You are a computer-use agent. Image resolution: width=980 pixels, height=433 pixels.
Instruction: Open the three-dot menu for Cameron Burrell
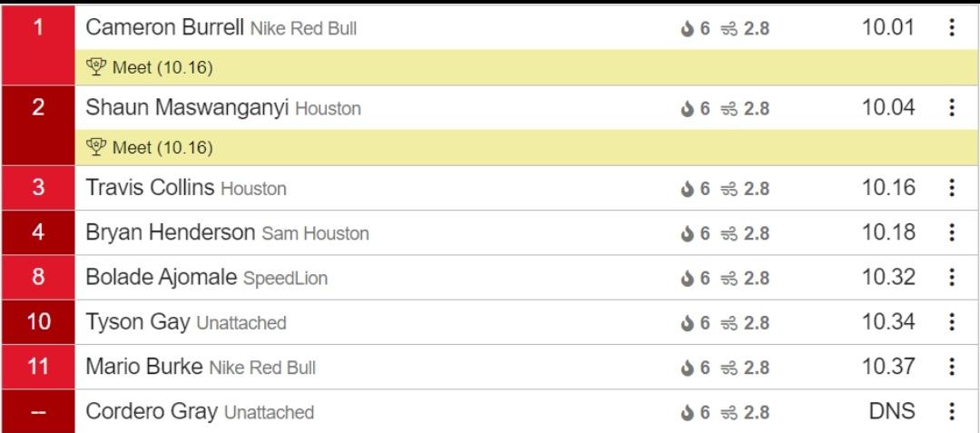coord(951,28)
